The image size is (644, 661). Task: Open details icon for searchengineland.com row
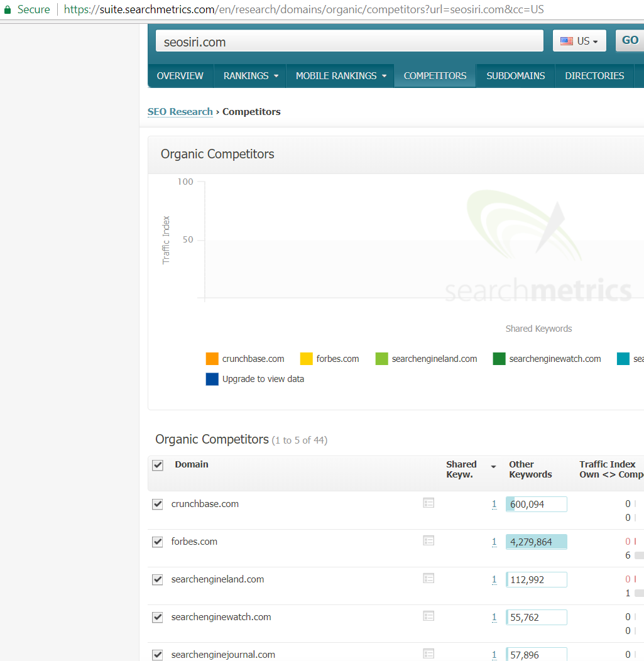[428, 578]
